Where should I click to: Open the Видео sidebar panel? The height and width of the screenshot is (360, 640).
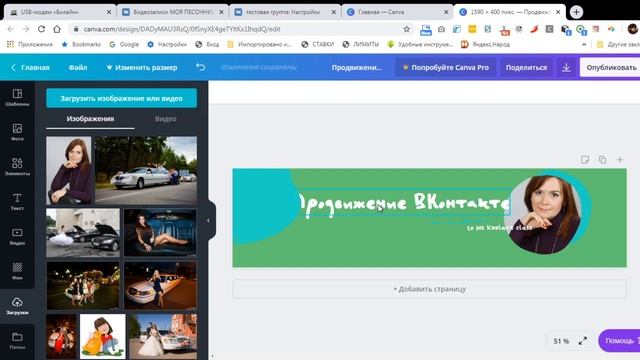click(x=17, y=236)
